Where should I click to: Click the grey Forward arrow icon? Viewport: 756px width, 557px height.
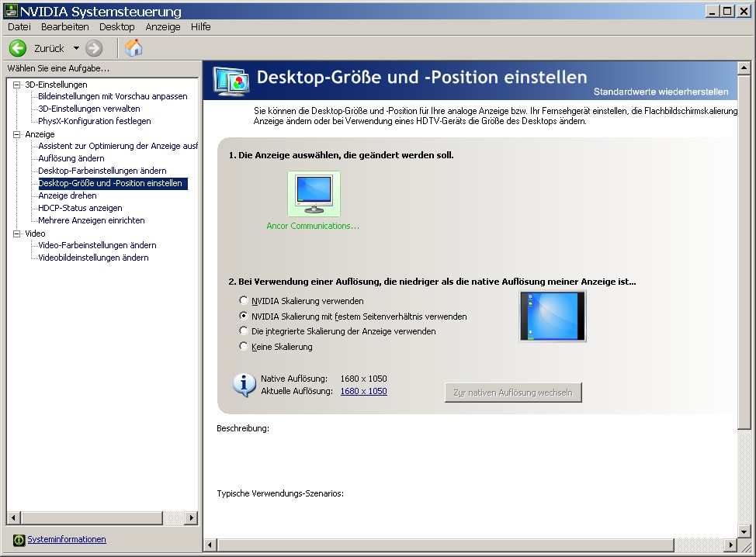click(94, 48)
